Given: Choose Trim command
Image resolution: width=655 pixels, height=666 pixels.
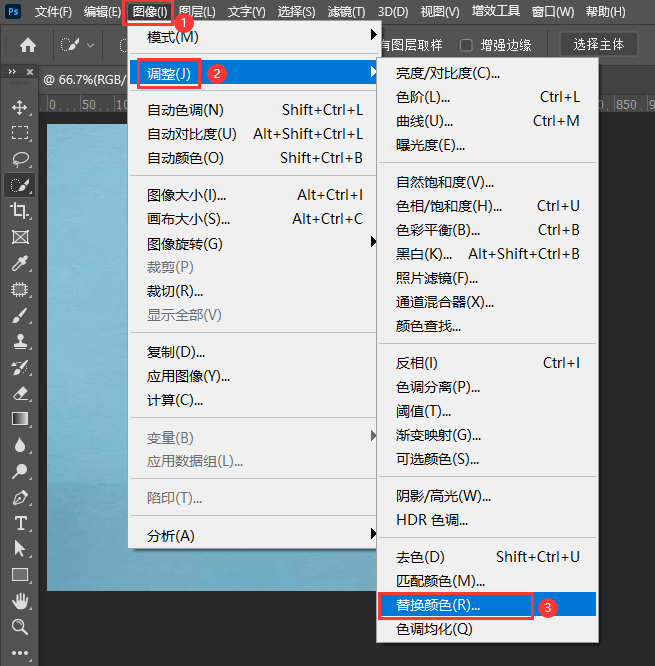Looking at the screenshot, I should (254, 291).
